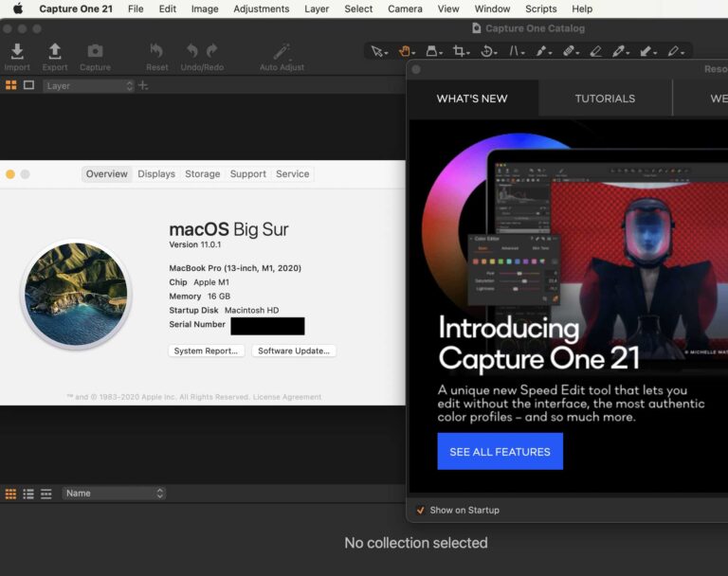Click the Version 11.0.1 text
Screen dimensions: 728x576
[x=195, y=244]
